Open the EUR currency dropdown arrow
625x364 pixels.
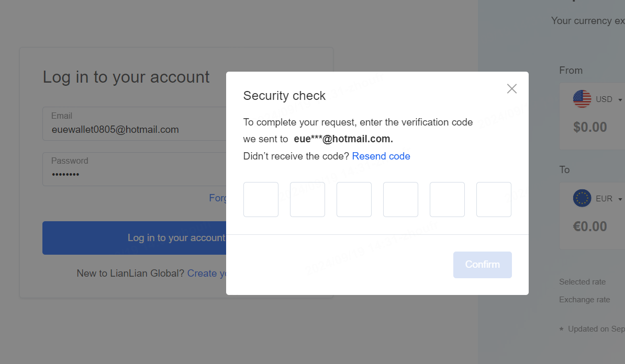[x=620, y=199]
